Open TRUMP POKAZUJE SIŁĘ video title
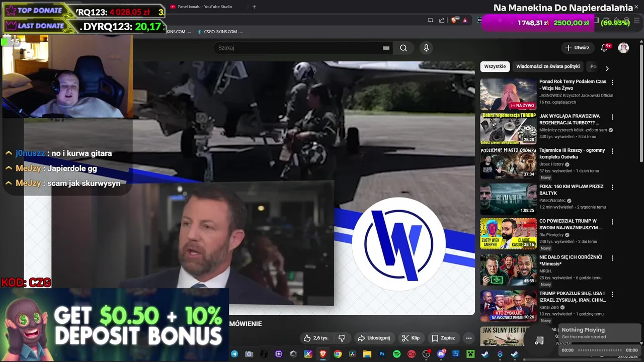Screen dimensions: 644x362 (573, 297)
